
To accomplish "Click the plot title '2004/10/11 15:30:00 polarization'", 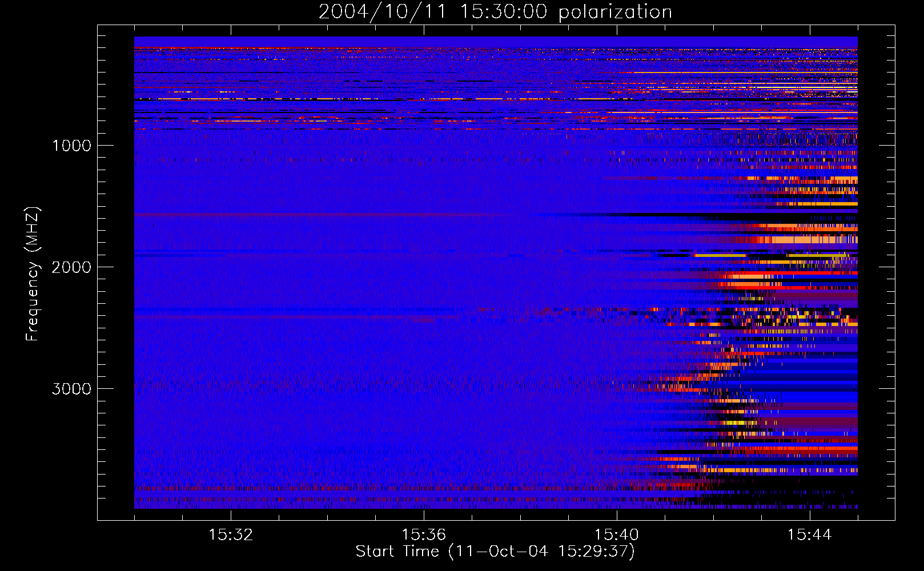I will coord(495,12).
